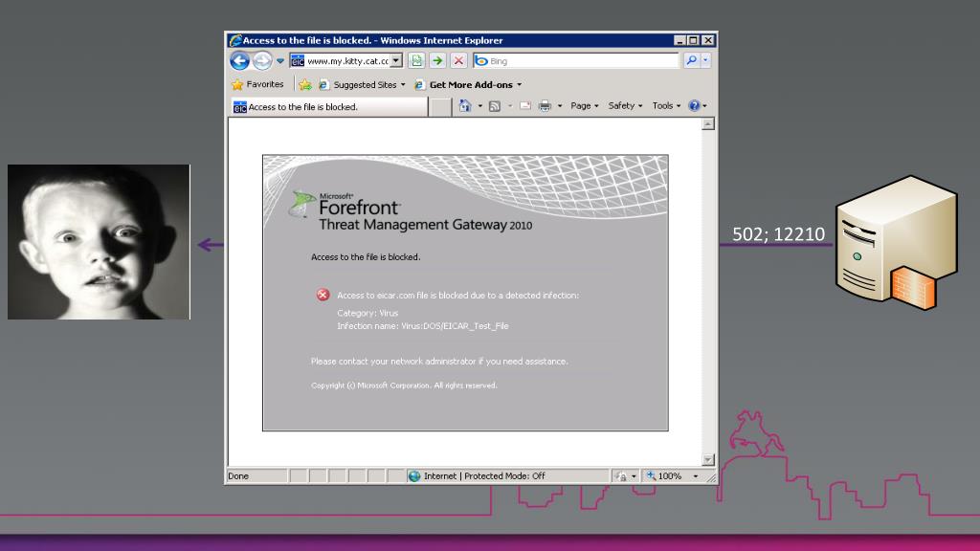Open the Page menu

[585, 105]
